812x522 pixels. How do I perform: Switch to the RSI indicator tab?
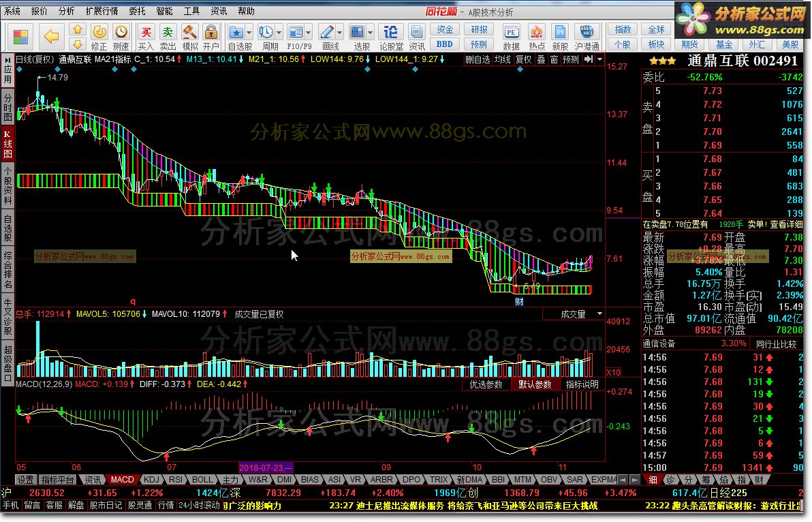click(x=176, y=480)
